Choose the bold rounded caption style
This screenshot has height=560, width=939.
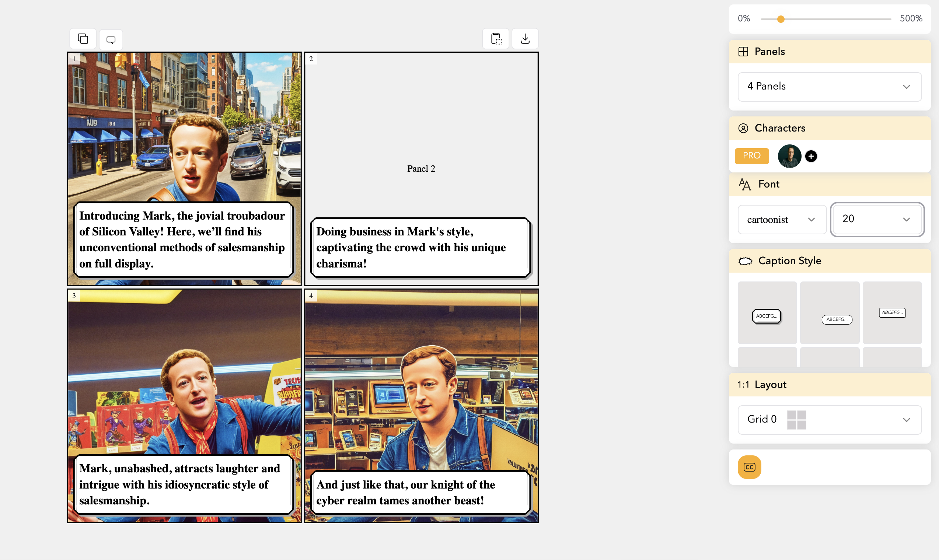(767, 316)
